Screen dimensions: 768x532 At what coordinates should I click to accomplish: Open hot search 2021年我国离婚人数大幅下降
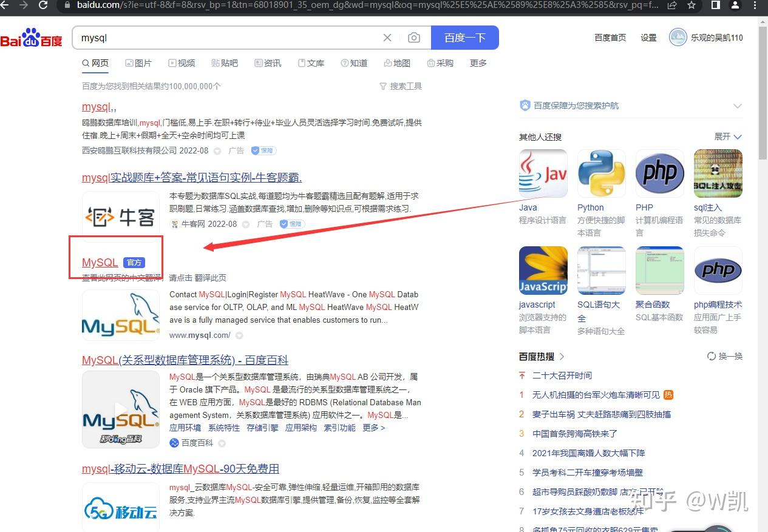[x=589, y=453]
